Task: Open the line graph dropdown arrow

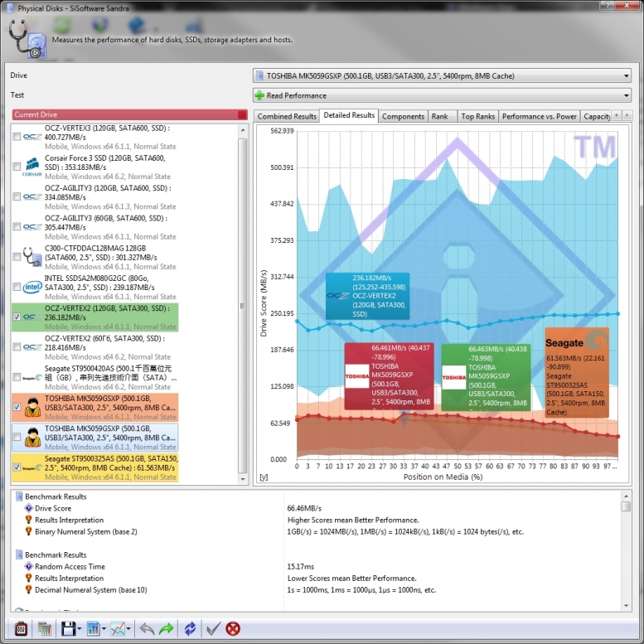Action: [128, 629]
